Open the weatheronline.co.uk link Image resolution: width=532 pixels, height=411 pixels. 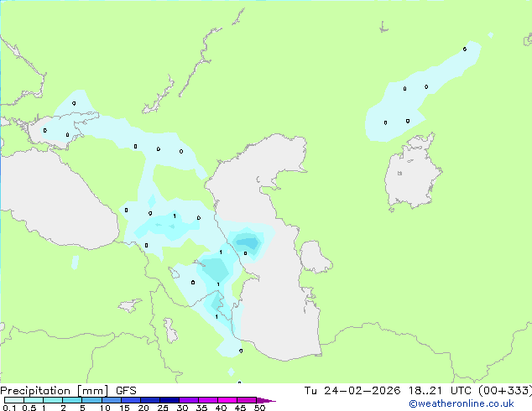462,403
